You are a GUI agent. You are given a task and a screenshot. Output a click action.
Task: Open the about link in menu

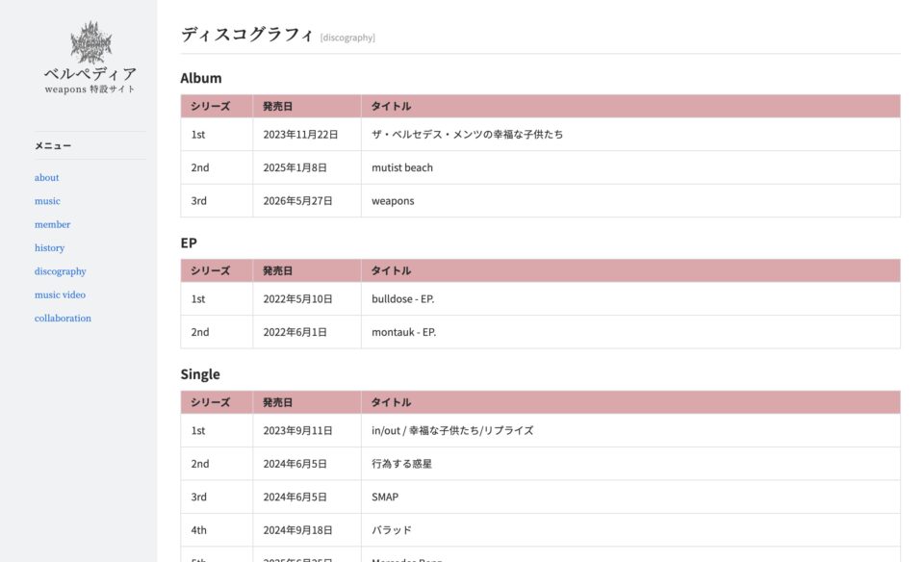[46, 177]
